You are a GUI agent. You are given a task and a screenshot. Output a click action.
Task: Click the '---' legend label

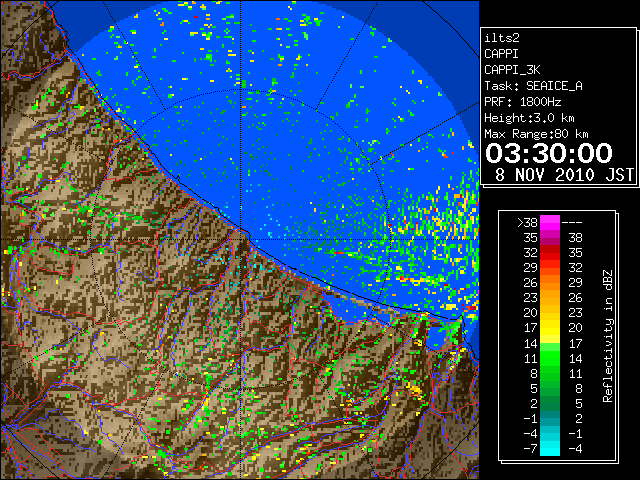click(572, 223)
